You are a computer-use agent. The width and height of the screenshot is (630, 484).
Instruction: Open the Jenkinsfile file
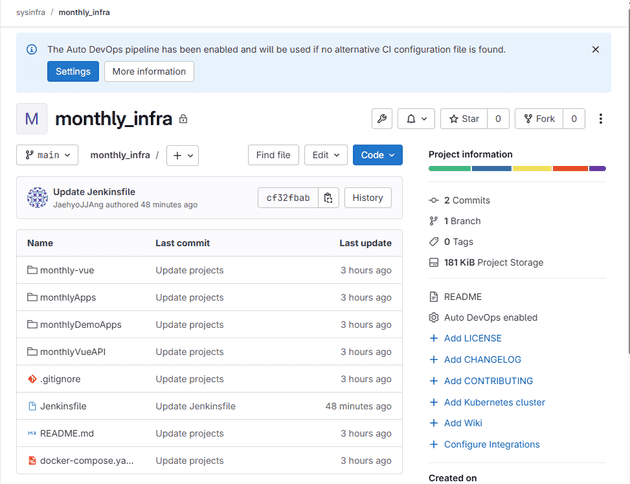63,406
